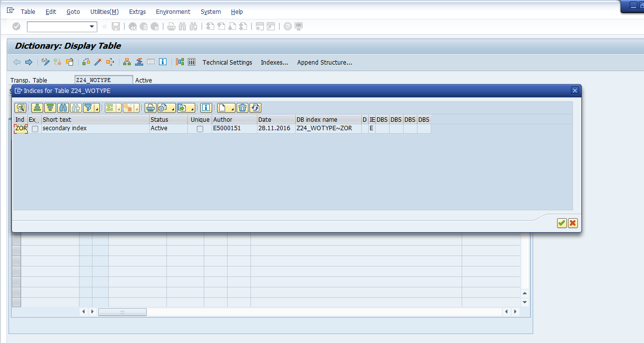Viewport: 644px width, 343px height.
Task: Cancel the dialog with the red X icon
Action: (x=573, y=223)
